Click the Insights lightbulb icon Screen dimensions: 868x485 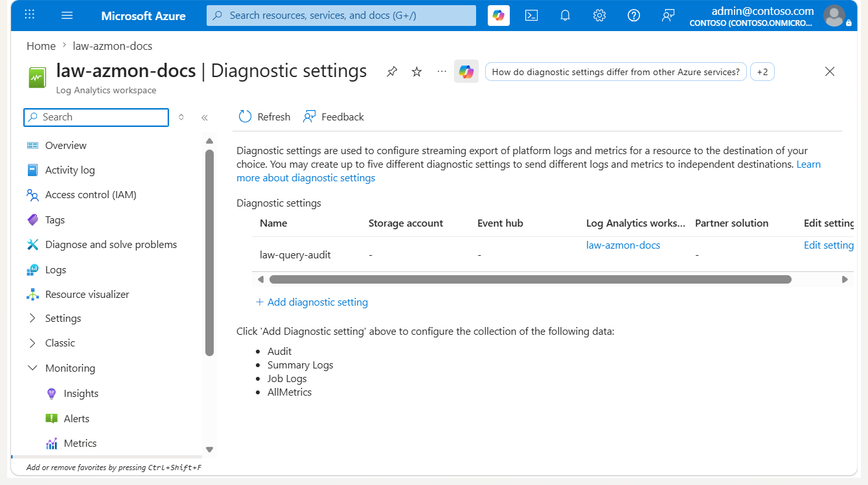coord(52,394)
